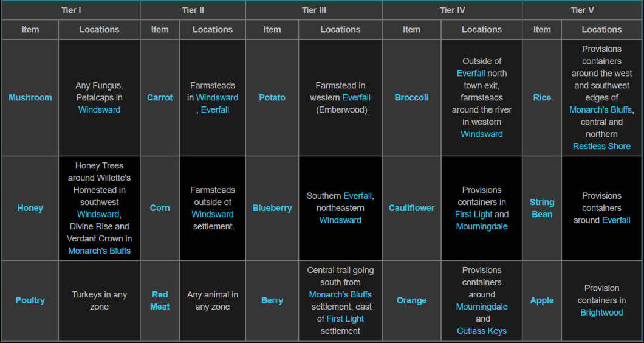Open the String Bean link
The height and width of the screenshot is (343, 644).
tap(542, 208)
